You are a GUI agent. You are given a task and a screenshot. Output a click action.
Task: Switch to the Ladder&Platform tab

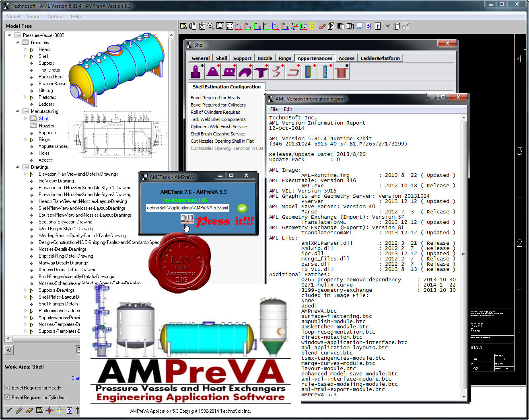click(x=380, y=58)
